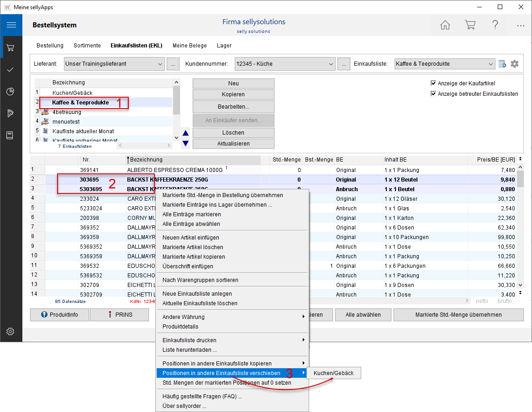Toggle 'Anzeige der Kaufartikel' checkbox
This screenshot has height=412, width=532.
(433, 83)
